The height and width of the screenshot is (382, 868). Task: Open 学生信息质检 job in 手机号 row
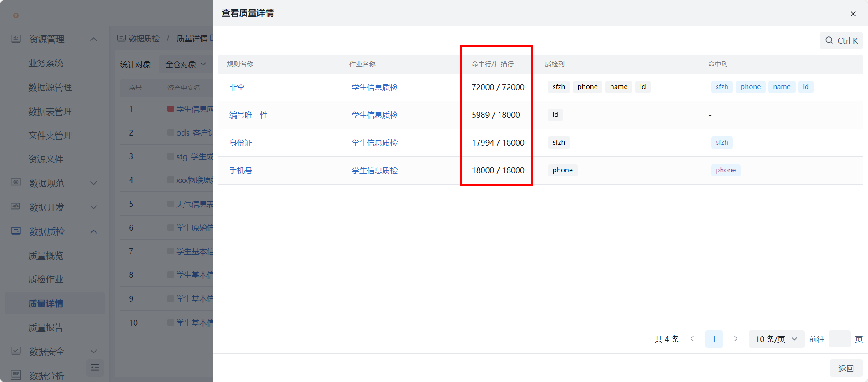pyautogui.click(x=374, y=171)
